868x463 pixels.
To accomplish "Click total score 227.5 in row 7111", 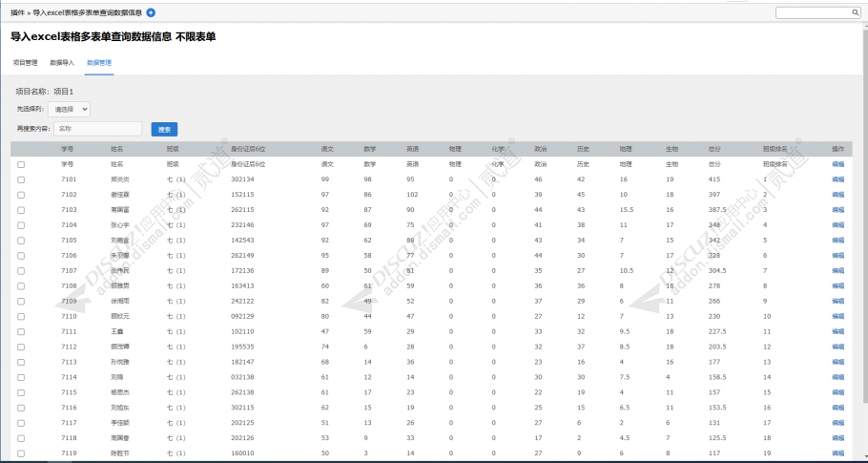I will (717, 332).
